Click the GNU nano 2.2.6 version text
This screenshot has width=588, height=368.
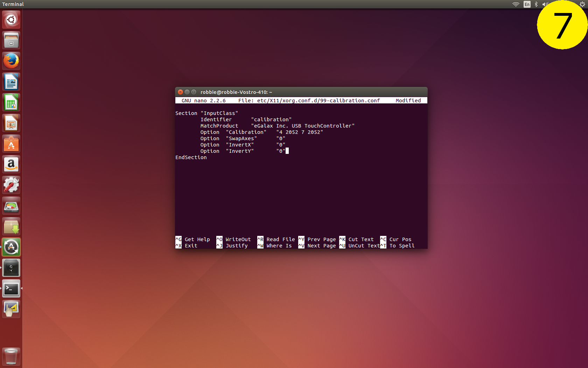(204, 101)
